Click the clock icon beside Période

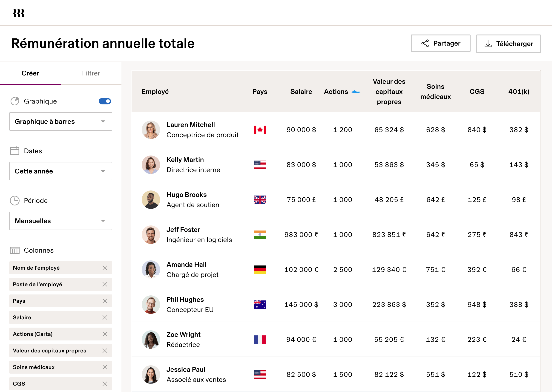click(x=15, y=201)
